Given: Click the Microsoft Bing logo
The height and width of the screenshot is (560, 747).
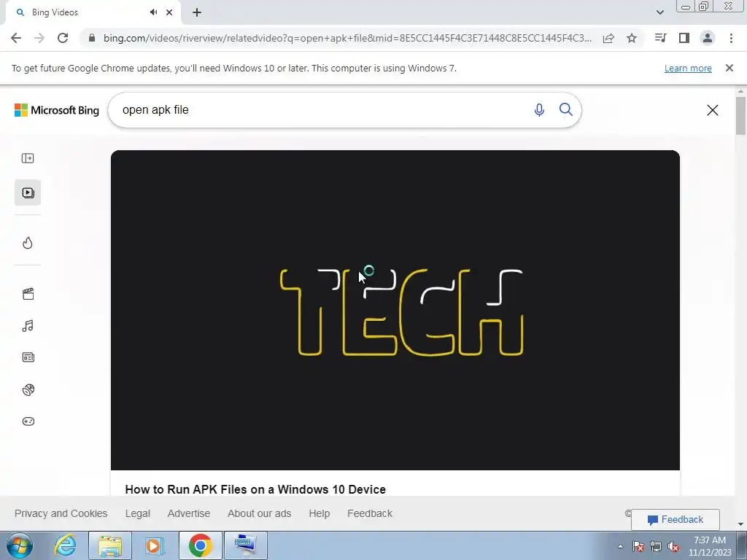Looking at the screenshot, I should [x=57, y=110].
